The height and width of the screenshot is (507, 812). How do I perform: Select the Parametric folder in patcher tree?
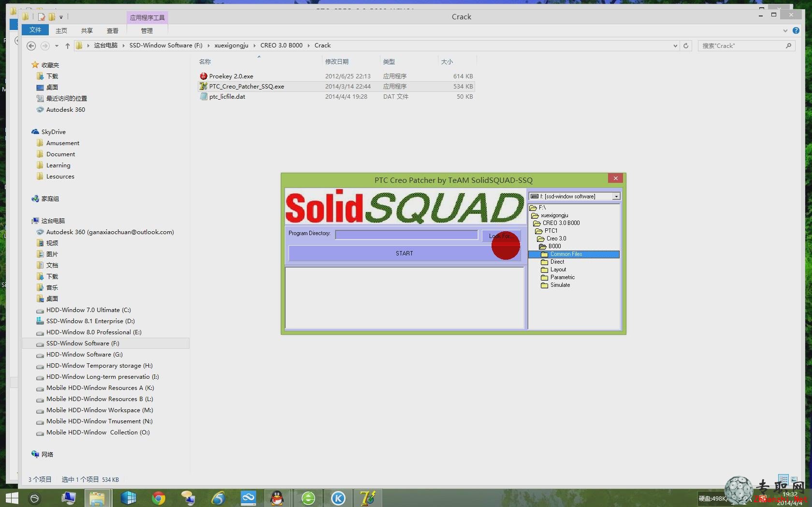563,277
